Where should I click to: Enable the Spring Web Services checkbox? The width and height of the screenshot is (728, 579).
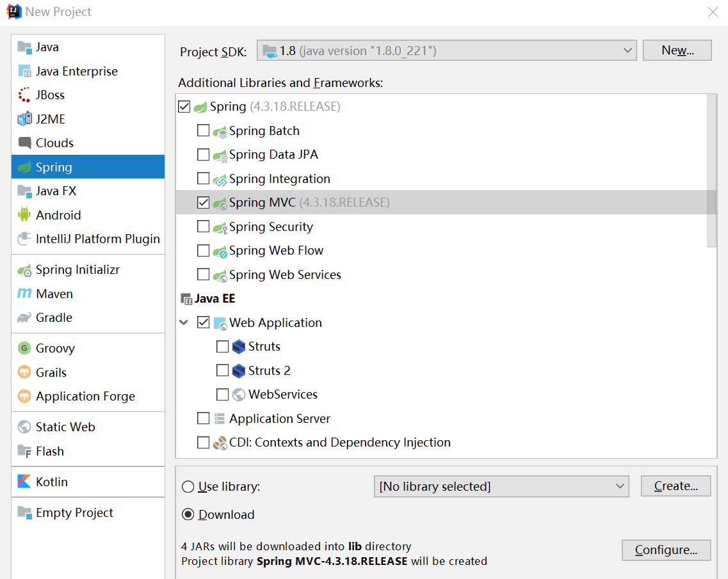(204, 274)
